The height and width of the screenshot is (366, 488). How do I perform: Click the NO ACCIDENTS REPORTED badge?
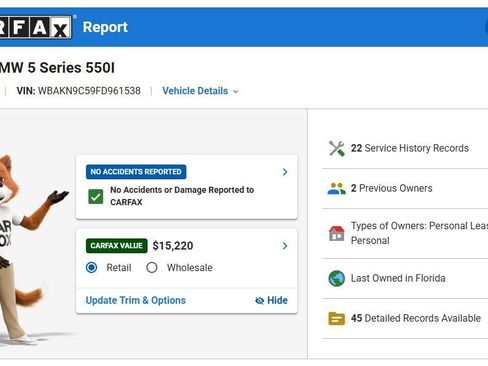point(136,172)
